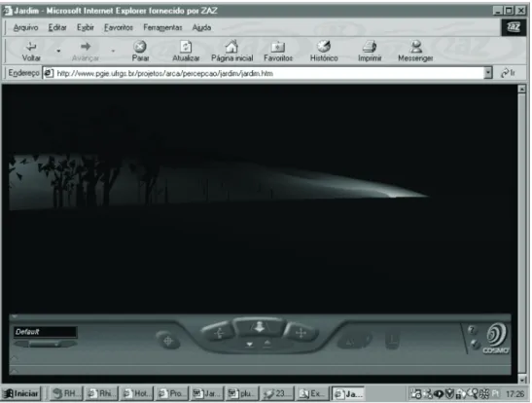
Task: Print the page with Imprimir
Action: (370, 51)
